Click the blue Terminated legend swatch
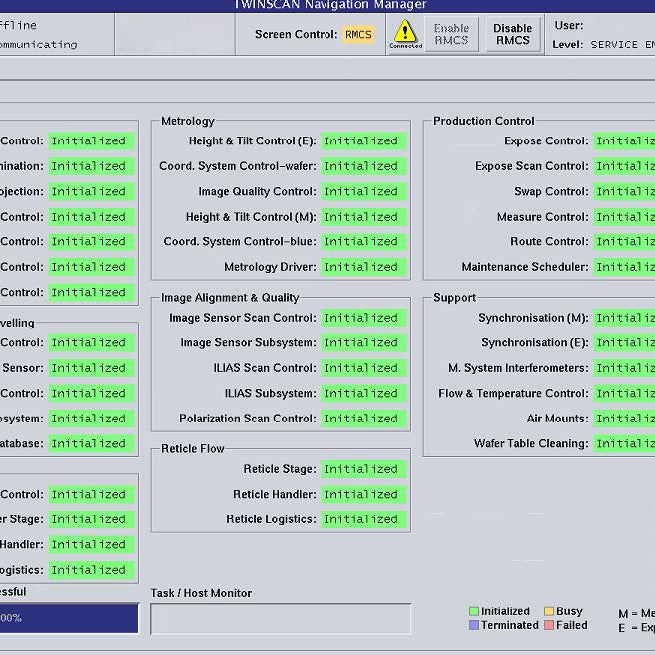This screenshot has height=655, width=655. (473, 625)
